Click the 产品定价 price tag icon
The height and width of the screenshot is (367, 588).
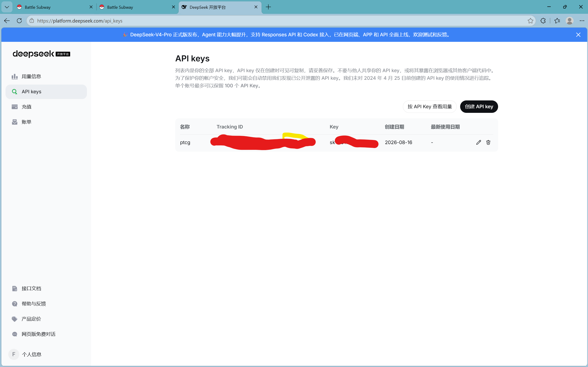click(14, 319)
